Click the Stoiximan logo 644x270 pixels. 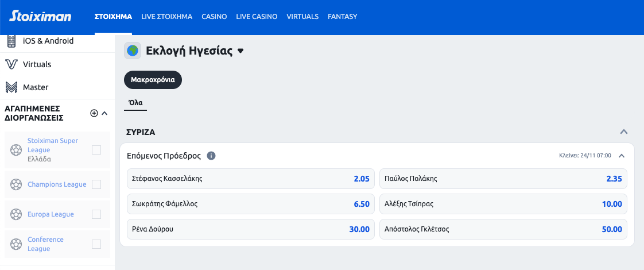[40, 16]
